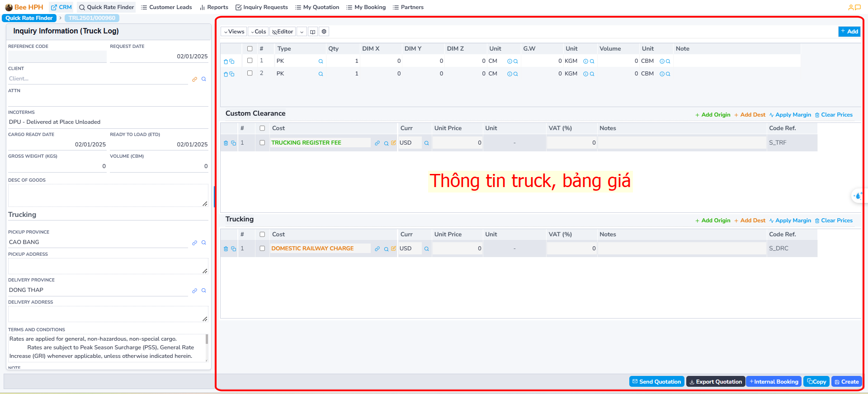
Task: Open user profile icon at top right
Action: click(x=851, y=7)
